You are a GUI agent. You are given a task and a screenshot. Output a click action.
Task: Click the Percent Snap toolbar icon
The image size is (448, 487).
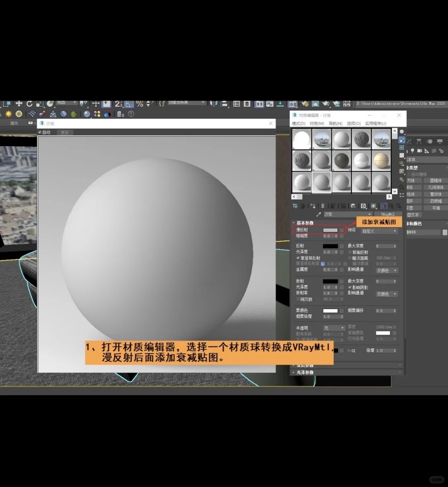tap(139, 104)
